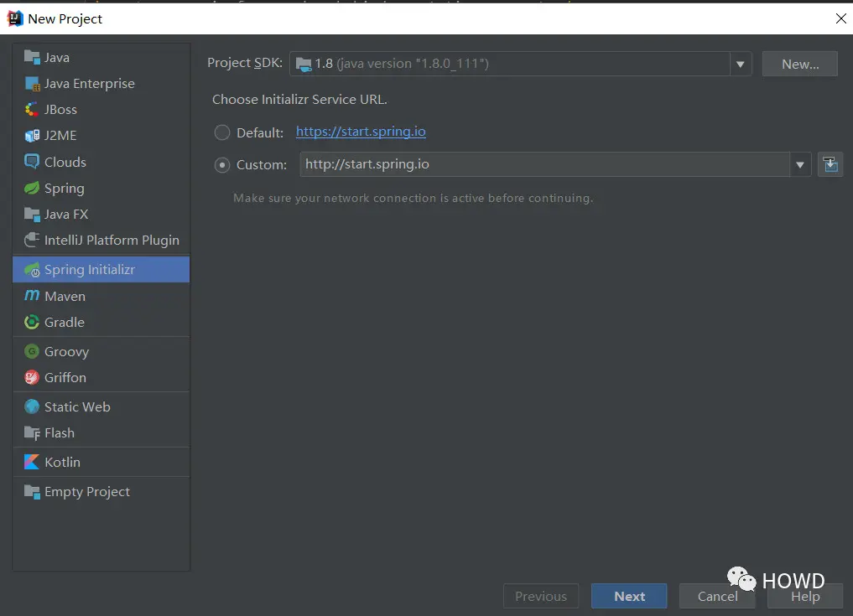Click the Cancel button
The height and width of the screenshot is (616, 853).
[717, 596]
